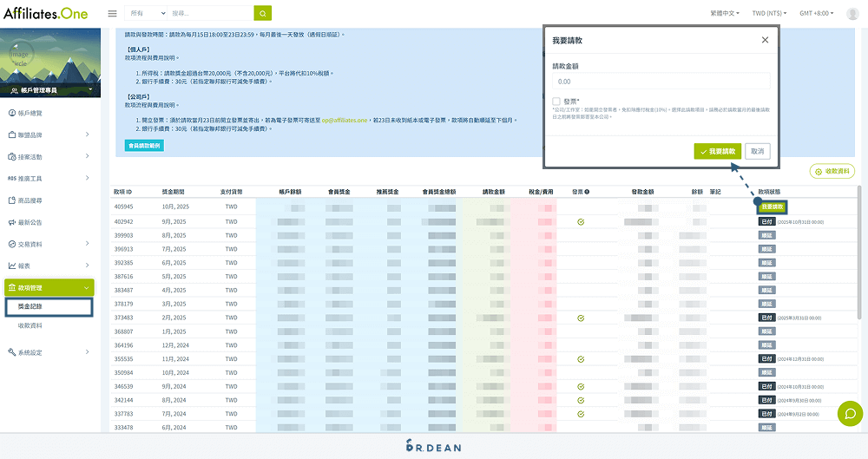The width and height of the screenshot is (868, 459).
Task: Collapse the 款項管理 menu chevron
Action: 86,287
